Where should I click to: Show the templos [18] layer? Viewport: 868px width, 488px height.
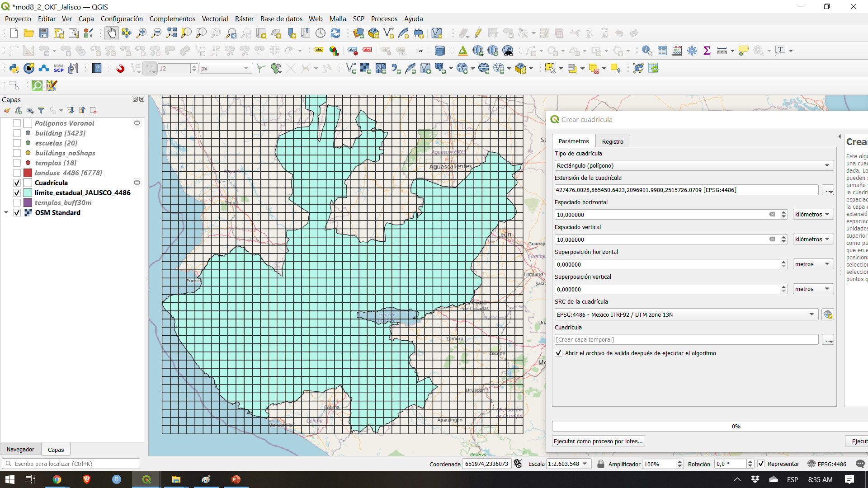tap(17, 163)
